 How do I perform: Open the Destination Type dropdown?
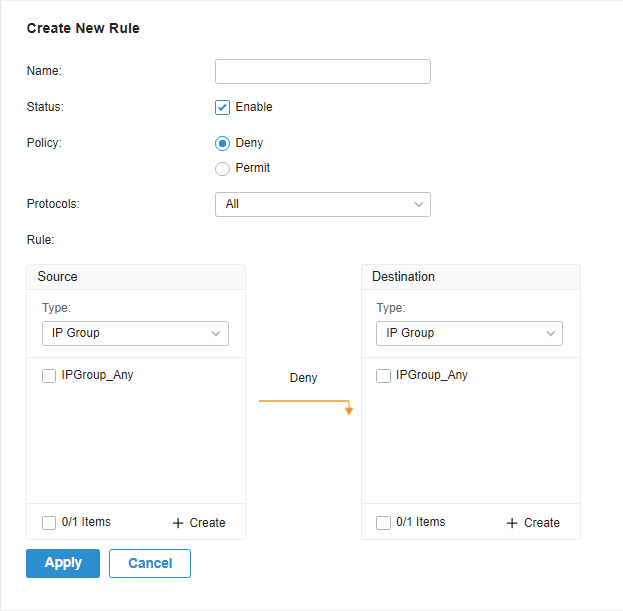pos(469,333)
